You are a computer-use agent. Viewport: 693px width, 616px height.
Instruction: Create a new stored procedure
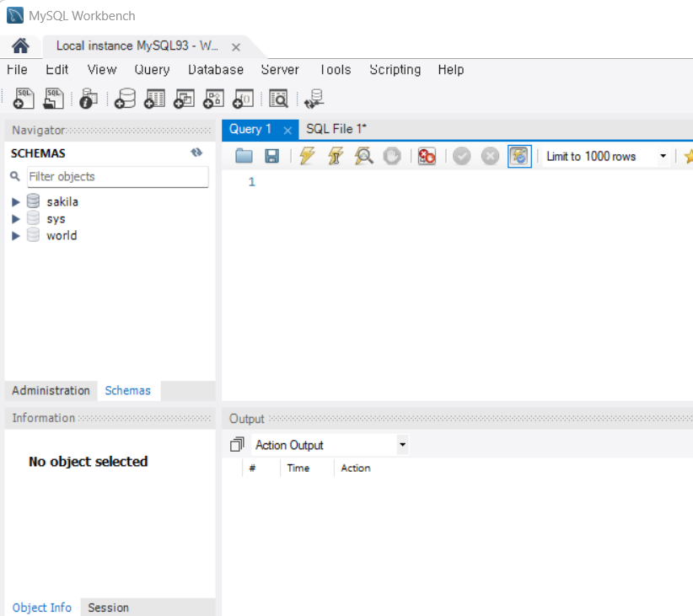tap(213, 98)
